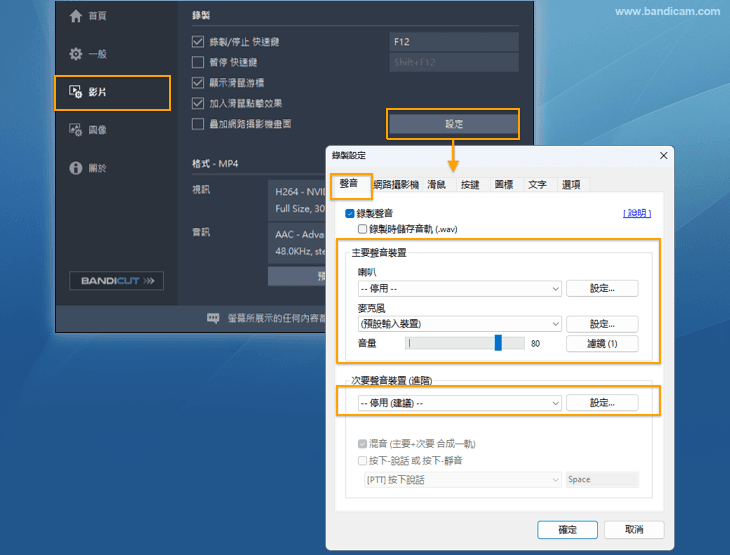Click the AAC audio format text
This screenshot has width=730, height=555.
click(x=300, y=235)
